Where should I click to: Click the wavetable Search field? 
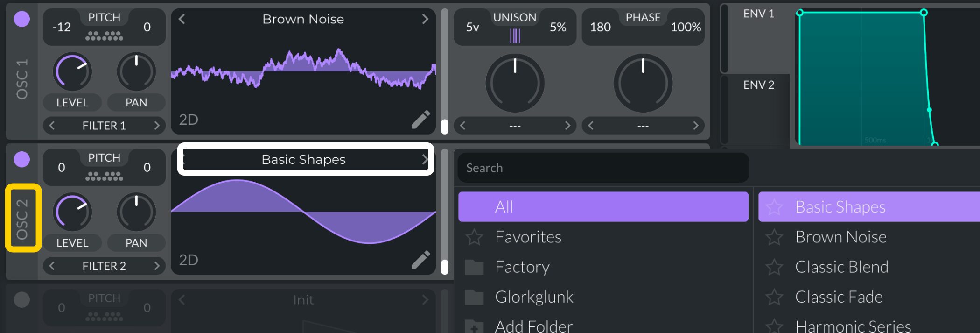pos(603,168)
